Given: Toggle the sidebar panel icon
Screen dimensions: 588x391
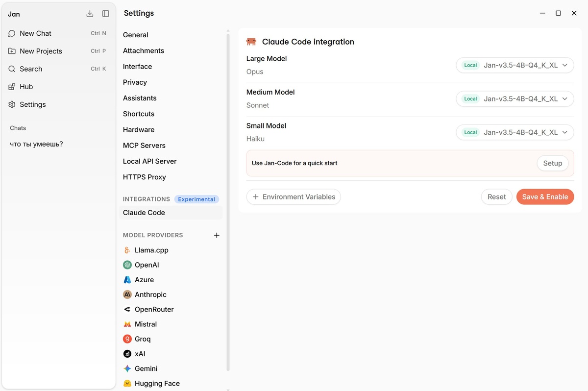Looking at the screenshot, I should pos(105,14).
